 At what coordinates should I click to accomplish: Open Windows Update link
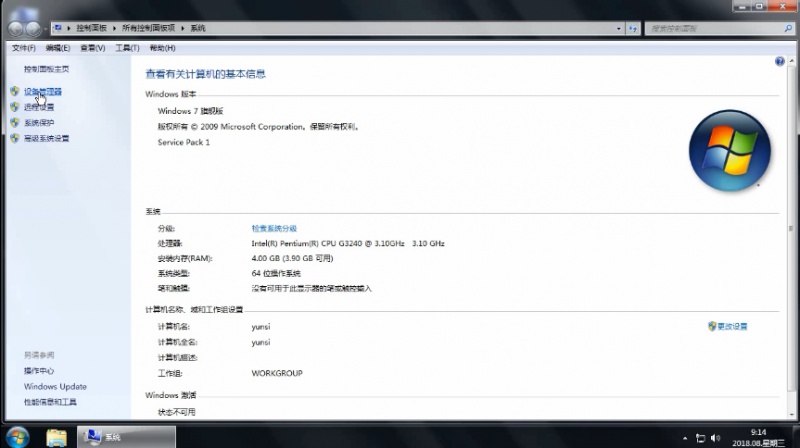point(55,387)
